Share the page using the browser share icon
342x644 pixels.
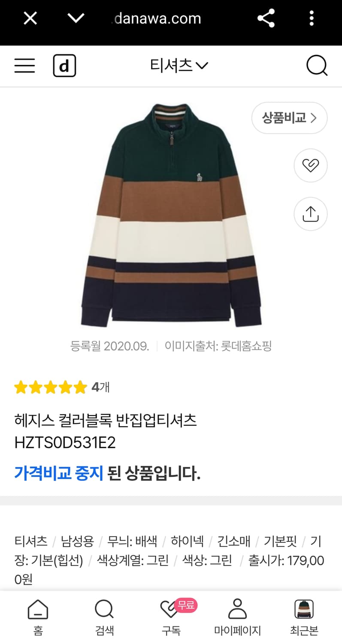pyautogui.click(x=266, y=18)
